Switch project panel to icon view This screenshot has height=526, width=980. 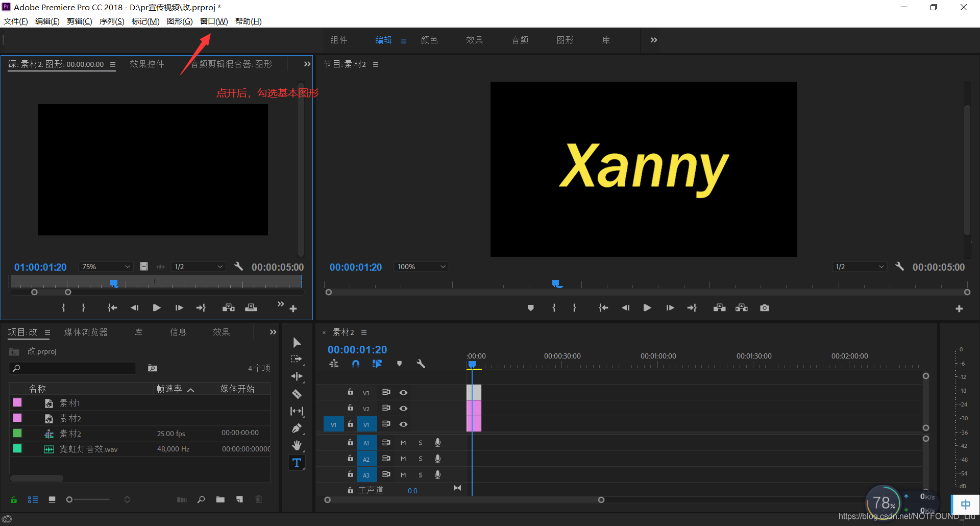pos(52,499)
